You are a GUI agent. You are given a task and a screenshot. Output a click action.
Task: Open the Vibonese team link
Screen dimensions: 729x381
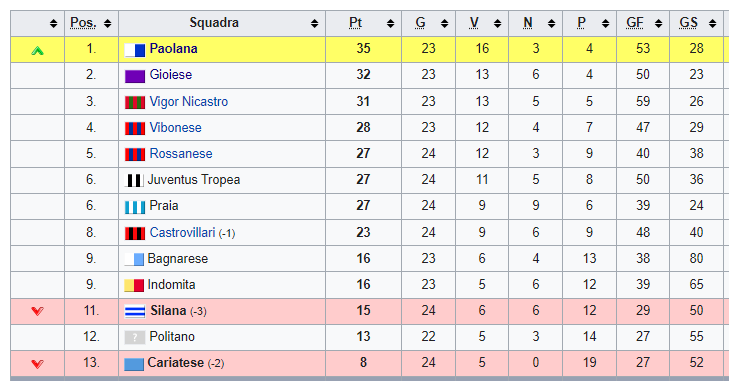click(x=175, y=127)
